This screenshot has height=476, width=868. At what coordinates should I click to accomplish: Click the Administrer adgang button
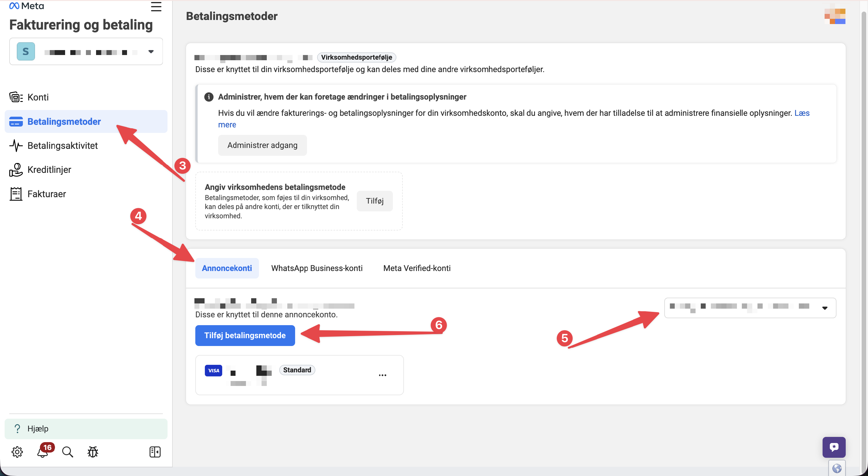click(262, 145)
